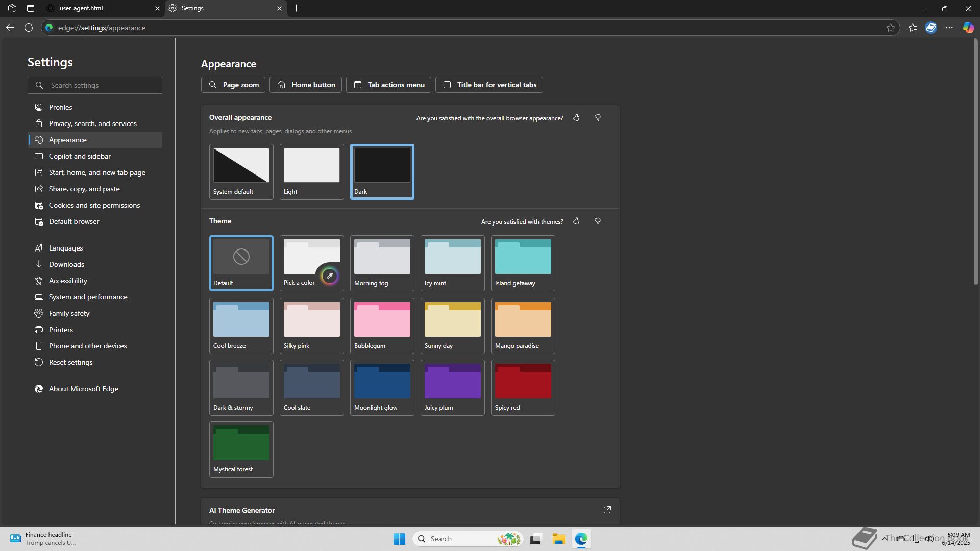This screenshot has height=551, width=980.
Task: Open Copilot icon in the toolbar
Action: pyautogui.click(x=968, y=28)
